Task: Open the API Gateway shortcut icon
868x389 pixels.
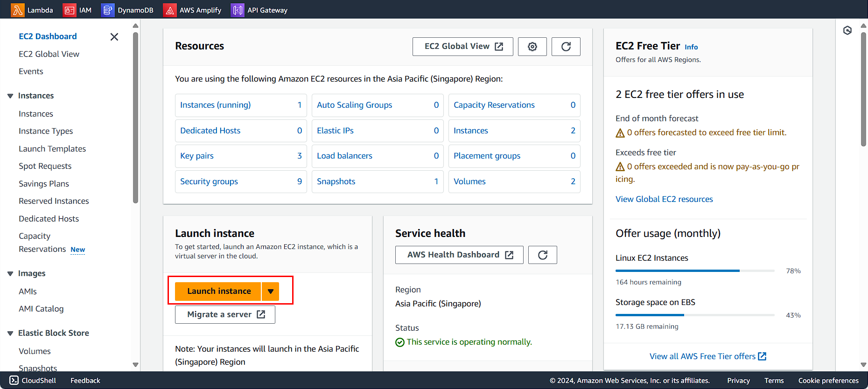Action: [238, 10]
